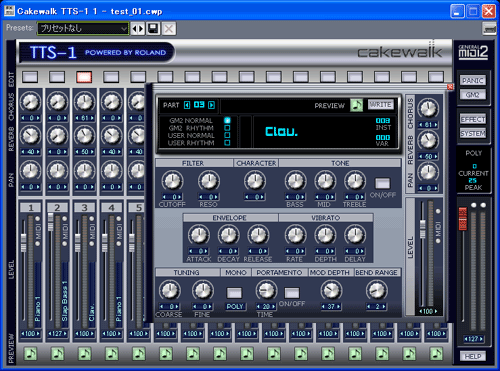
Task: Click the FILTER RESO knob
Action: [209, 181]
